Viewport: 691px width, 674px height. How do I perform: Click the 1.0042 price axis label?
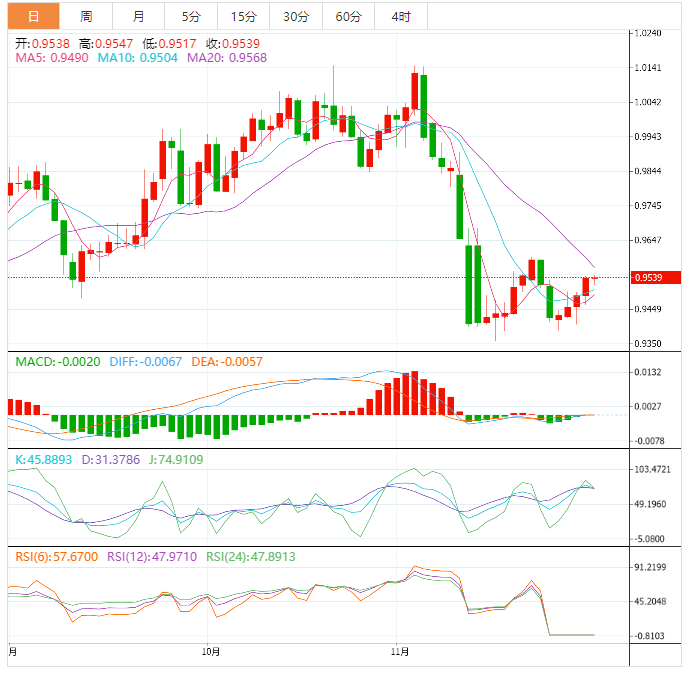[648, 102]
